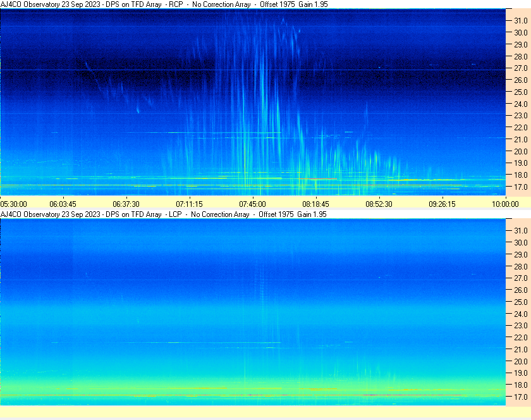Select 27.0 frequency label in RCP panel
This screenshot has width=531, height=420.
tap(520, 68)
